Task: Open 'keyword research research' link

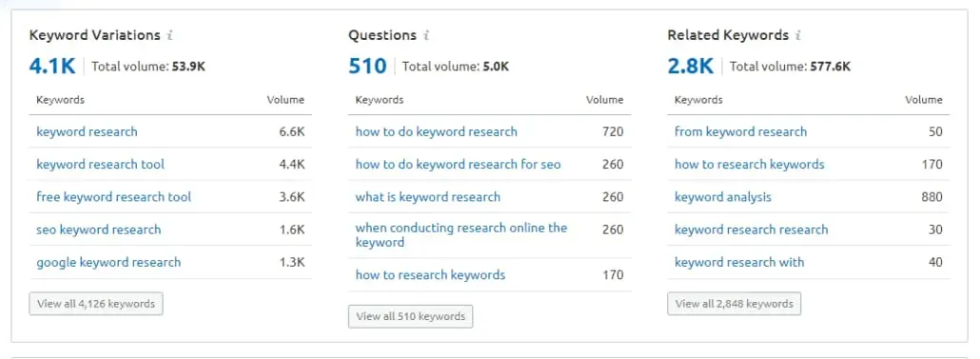Action: [x=752, y=229]
